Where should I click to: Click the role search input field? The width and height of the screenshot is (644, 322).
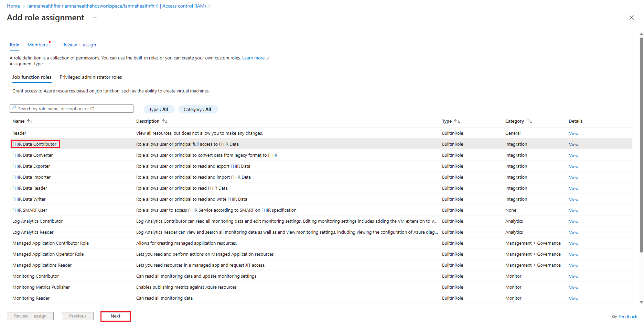pos(72,109)
